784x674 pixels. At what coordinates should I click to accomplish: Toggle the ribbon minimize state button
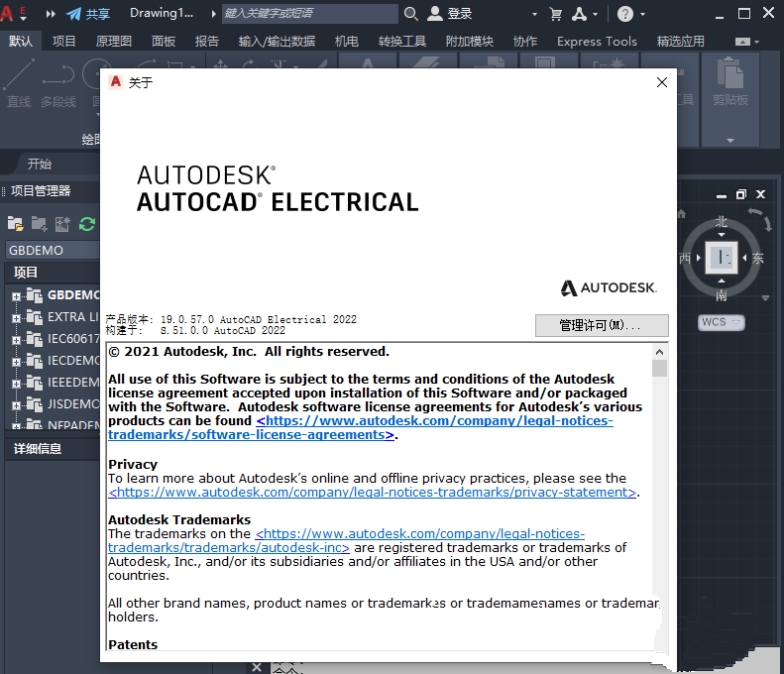pyautogui.click(x=742, y=42)
